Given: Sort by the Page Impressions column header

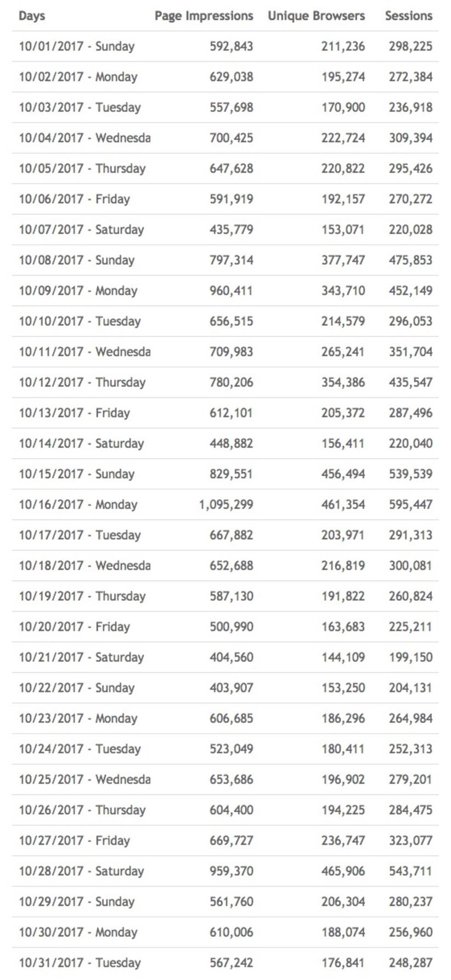Looking at the screenshot, I should 204,16.
